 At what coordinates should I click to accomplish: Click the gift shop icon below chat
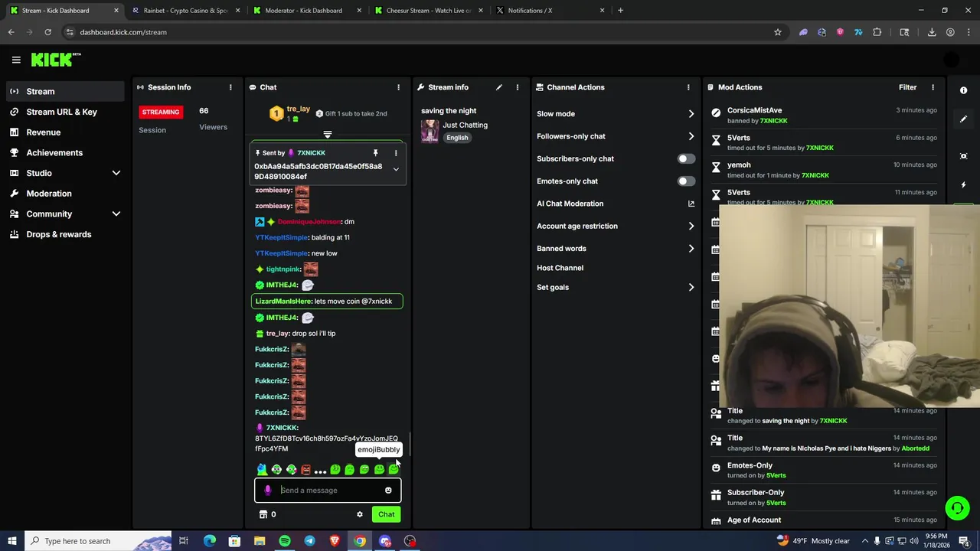[x=263, y=514]
